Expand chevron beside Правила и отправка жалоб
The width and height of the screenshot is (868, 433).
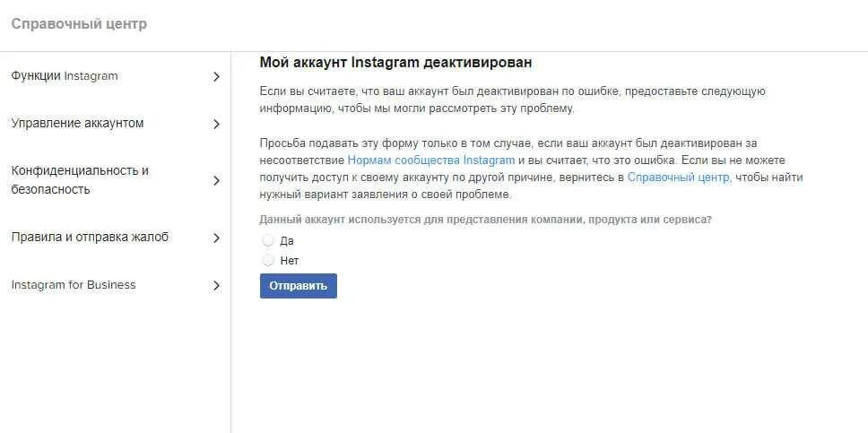click(216, 238)
